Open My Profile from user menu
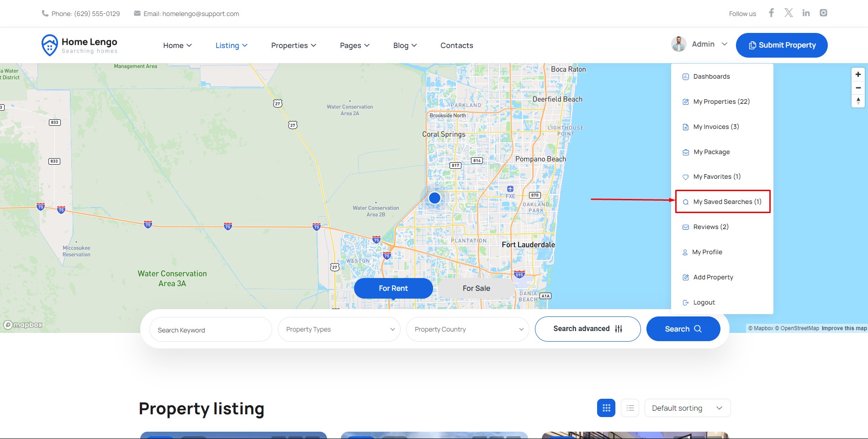The height and width of the screenshot is (439, 868). 707,252
